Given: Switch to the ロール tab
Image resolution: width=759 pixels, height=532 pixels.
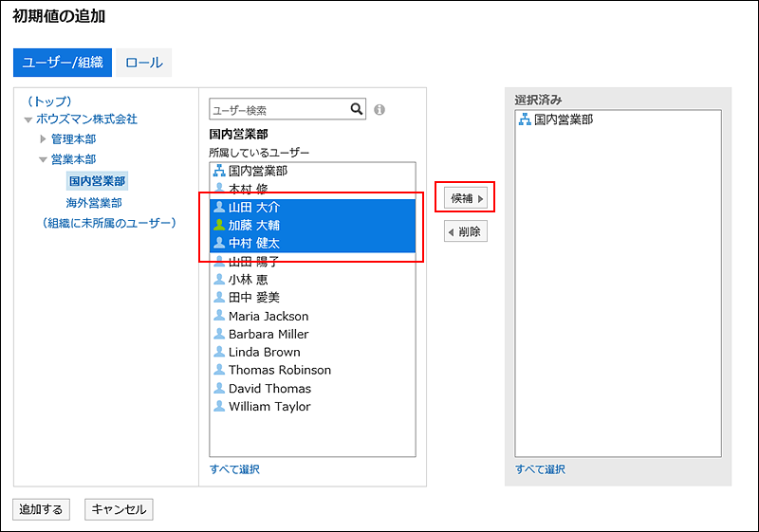Looking at the screenshot, I should point(143,63).
